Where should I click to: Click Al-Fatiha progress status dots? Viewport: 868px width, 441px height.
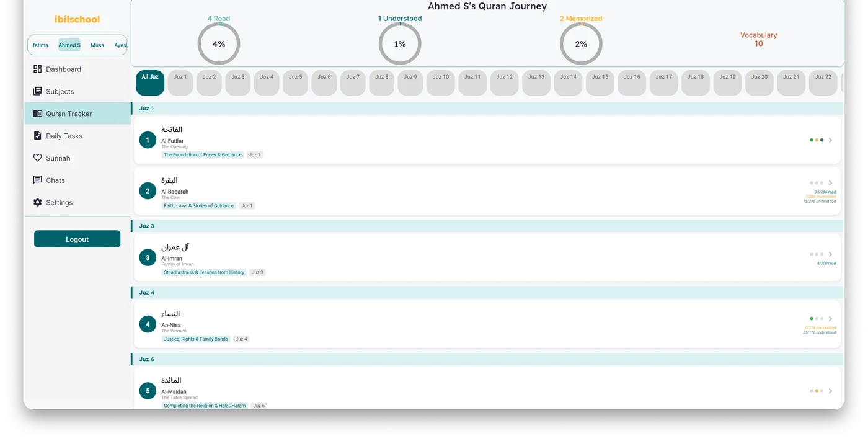tap(817, 140)
